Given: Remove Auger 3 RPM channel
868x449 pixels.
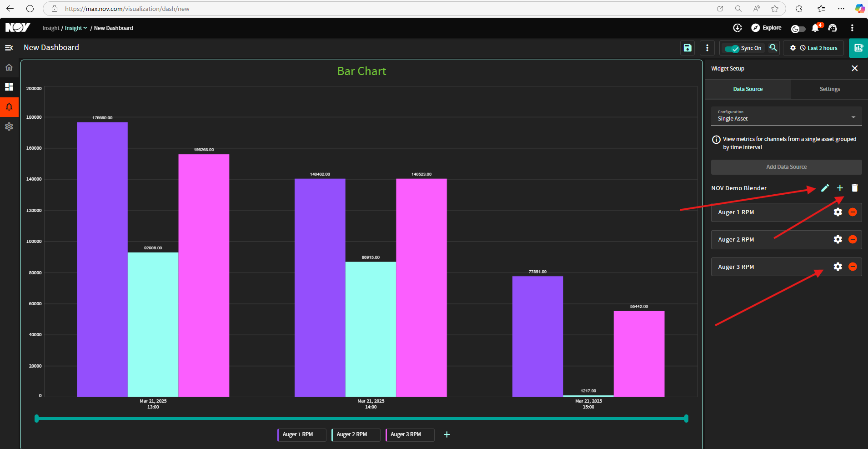Looking at the screenshot, I should (x=853, y=267).
